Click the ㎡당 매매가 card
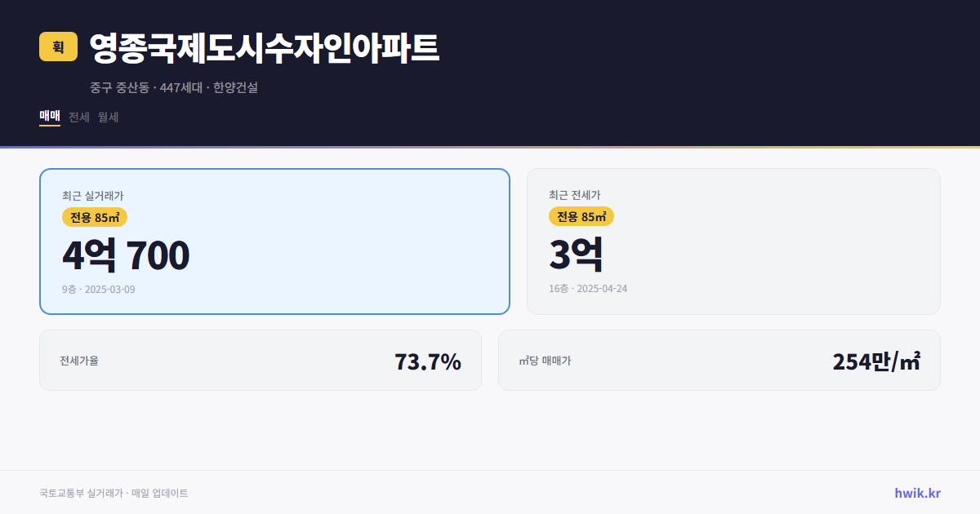The image size is (980, 514). (x=719, y=360)
